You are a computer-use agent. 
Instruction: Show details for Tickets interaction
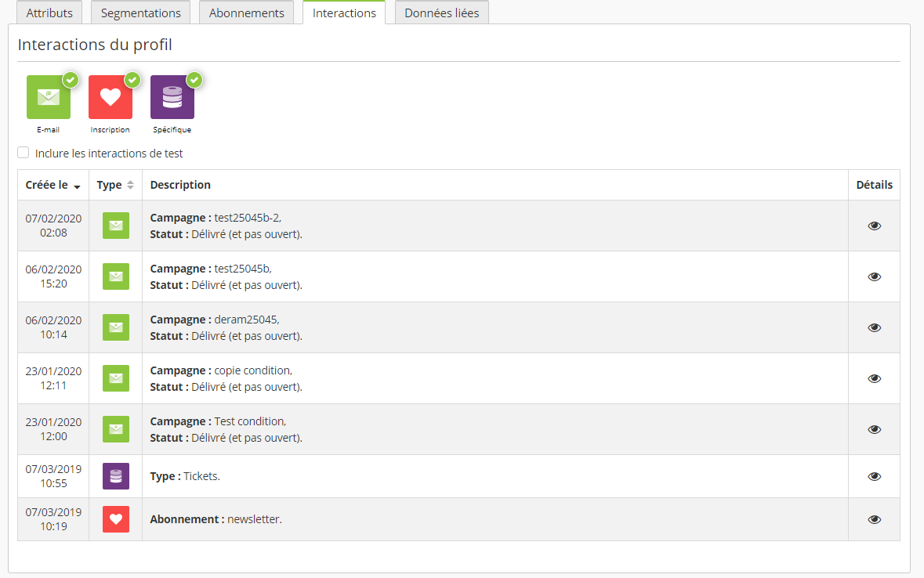click(874, 476)
